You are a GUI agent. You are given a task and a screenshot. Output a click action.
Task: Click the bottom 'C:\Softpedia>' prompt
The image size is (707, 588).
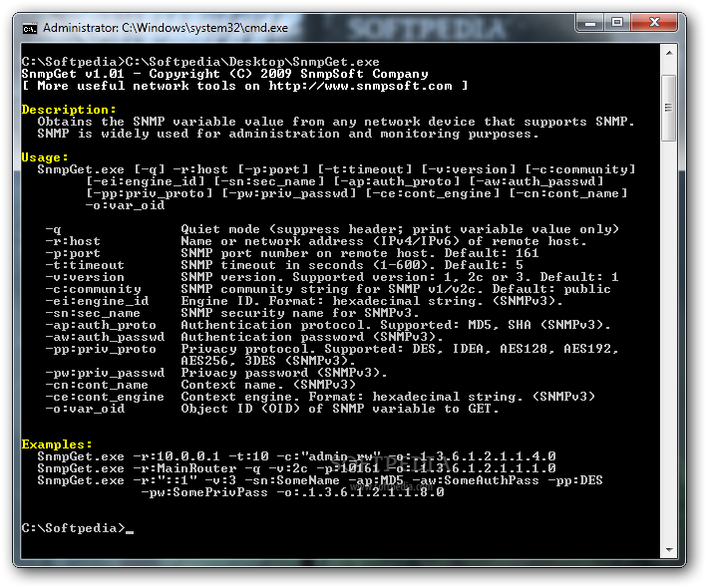[x=73, y=528]
